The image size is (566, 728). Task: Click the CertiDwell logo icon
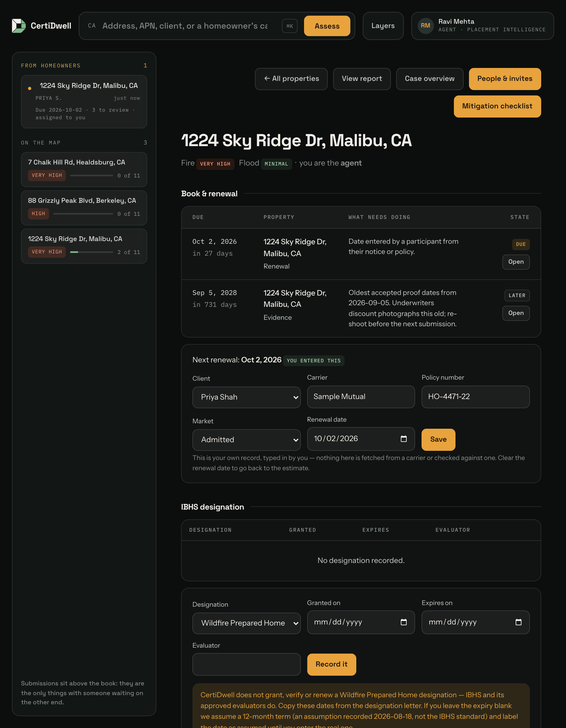(x=19, y=26)
